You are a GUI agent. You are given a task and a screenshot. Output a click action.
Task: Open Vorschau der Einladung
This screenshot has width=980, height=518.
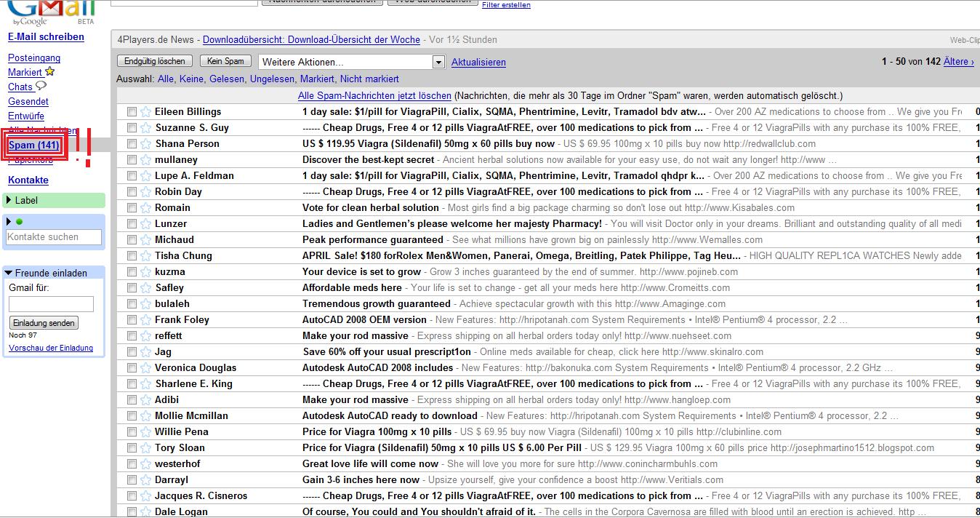coord(51,348)
